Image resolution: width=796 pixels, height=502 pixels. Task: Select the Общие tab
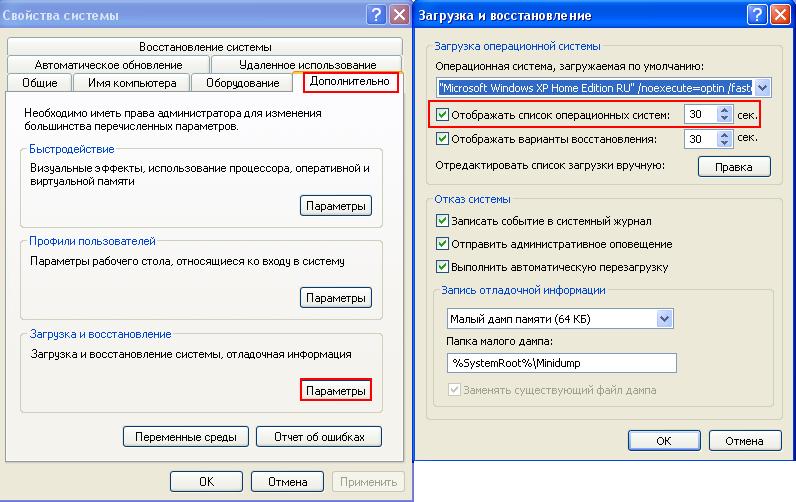(40, 83)
